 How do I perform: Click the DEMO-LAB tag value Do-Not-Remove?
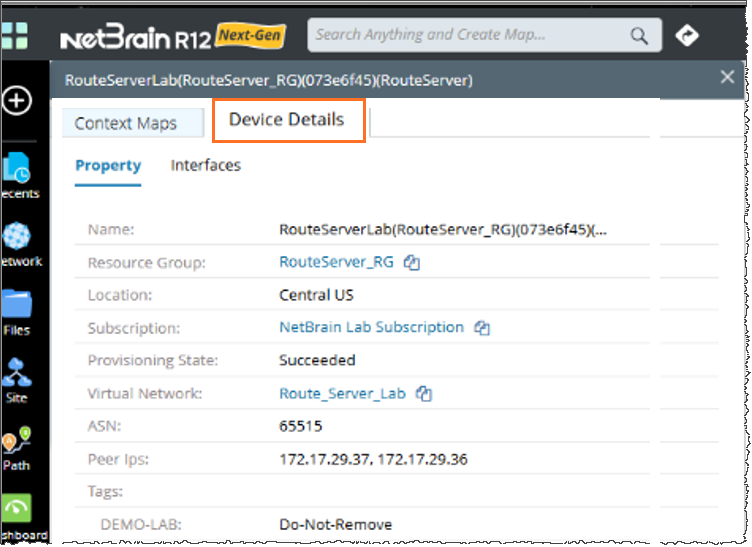336,525
